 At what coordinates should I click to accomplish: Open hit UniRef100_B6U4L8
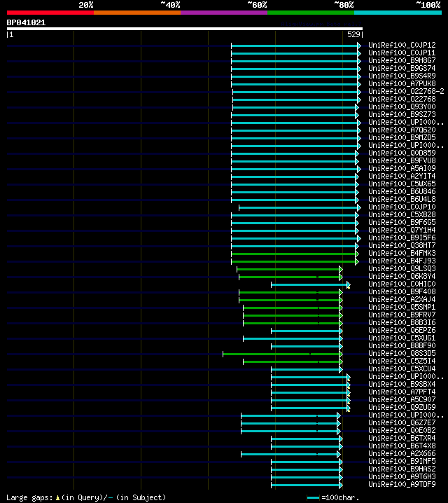tap(402, 199)
